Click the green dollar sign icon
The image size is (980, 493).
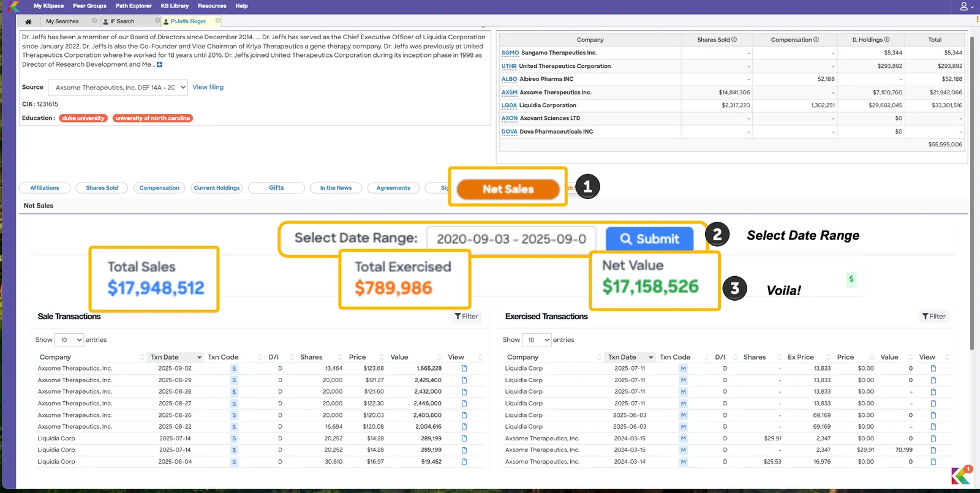tap(851, 279)
